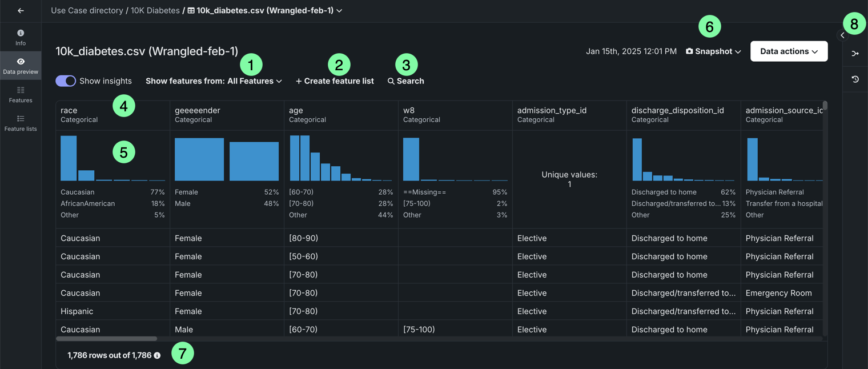This screenshot has width=868, height=369.
Task: Navigate to 10K Diabetes breadcrumb
Action: pyautogui.click(x=155, y=11)
